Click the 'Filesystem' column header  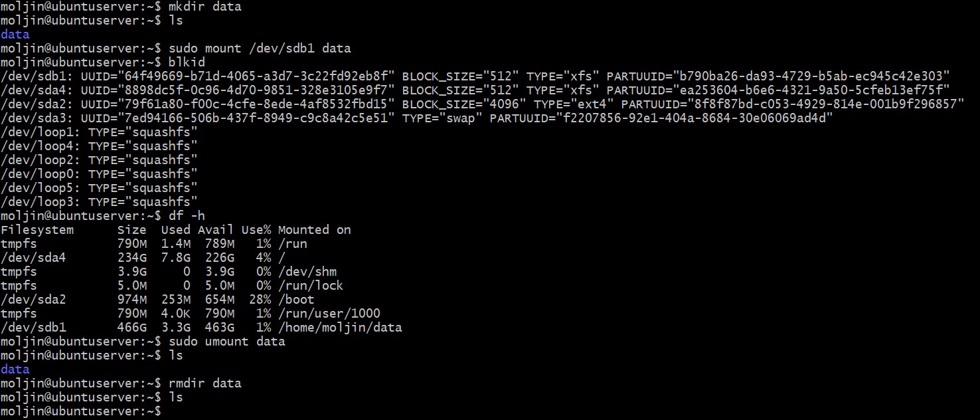[37, 230]
